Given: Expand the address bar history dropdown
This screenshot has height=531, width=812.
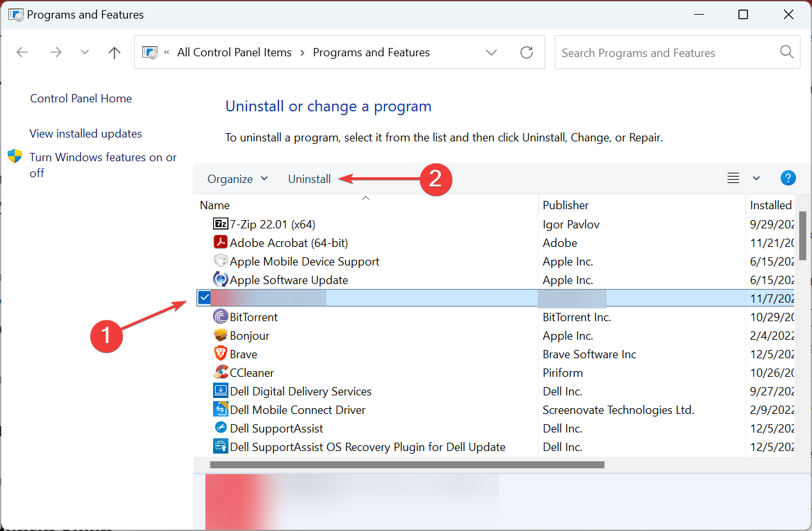Looking at the screenshot, I should [x=491, y=52].
